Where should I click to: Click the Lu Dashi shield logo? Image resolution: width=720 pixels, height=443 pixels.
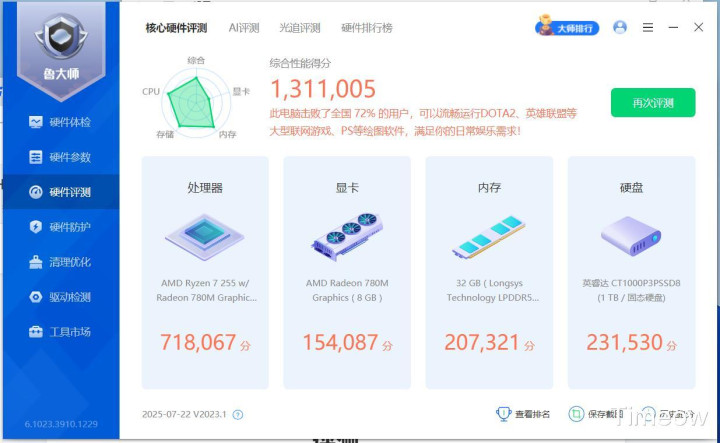(x=61, y=36)
